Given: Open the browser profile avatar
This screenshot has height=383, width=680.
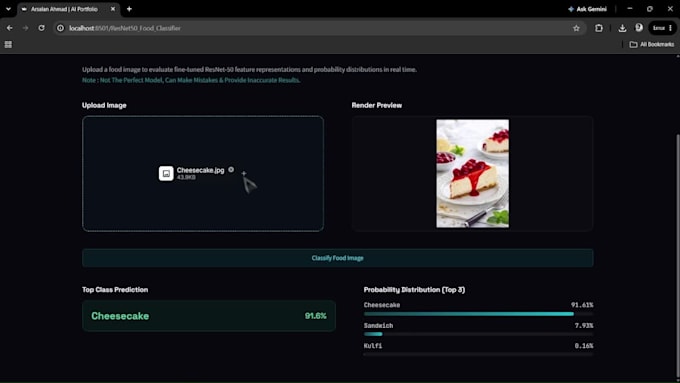Looking at the screenshot, I should click(x=639, y=28).
